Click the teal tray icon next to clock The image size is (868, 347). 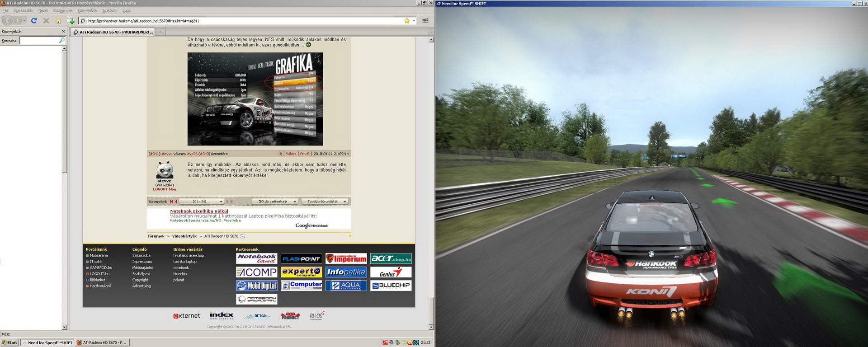click(416, 342)
